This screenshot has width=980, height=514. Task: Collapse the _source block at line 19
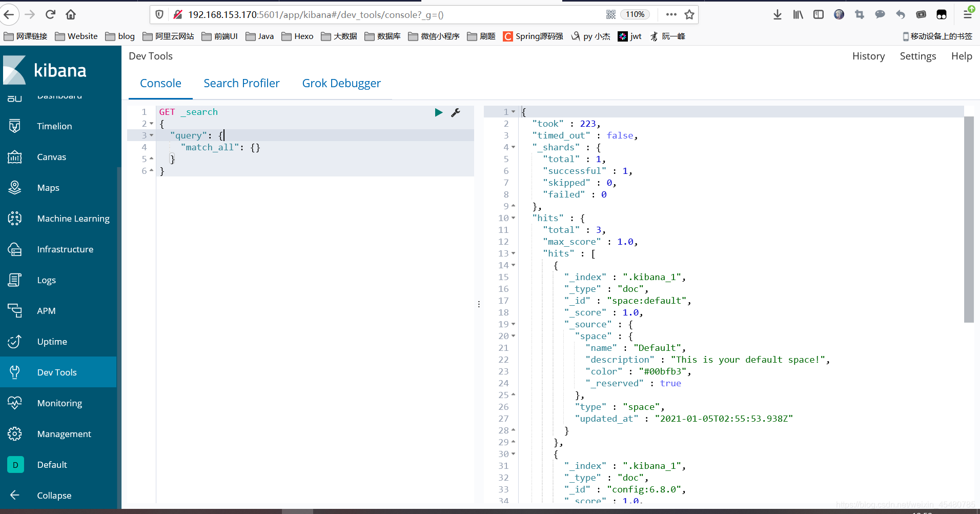[x=513, y=324]
